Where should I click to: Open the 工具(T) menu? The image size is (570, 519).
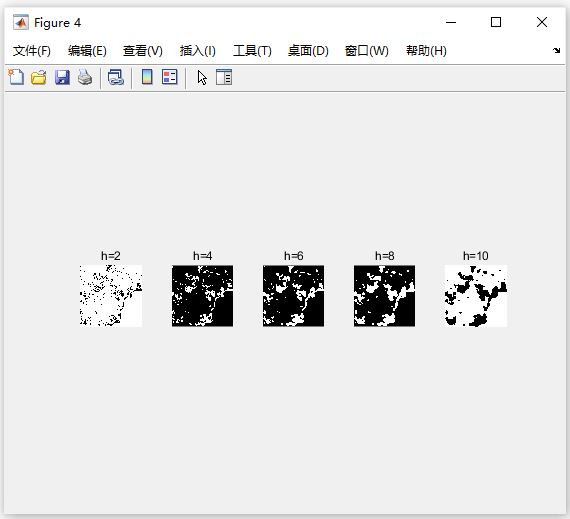pyautogui.click(x=252, y=51)
